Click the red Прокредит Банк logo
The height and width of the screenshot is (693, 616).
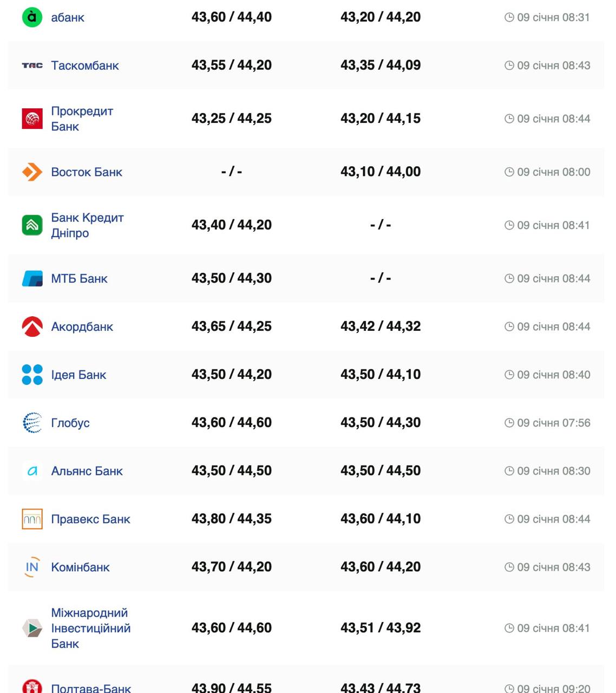tap(32, 119)
